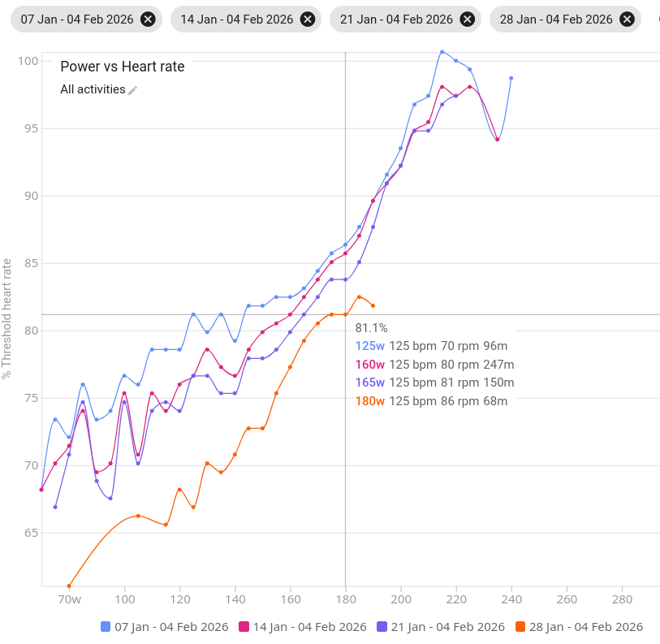Select the 14 Jan - 04 Feb 2026 date chip

[x=236, y=19]
